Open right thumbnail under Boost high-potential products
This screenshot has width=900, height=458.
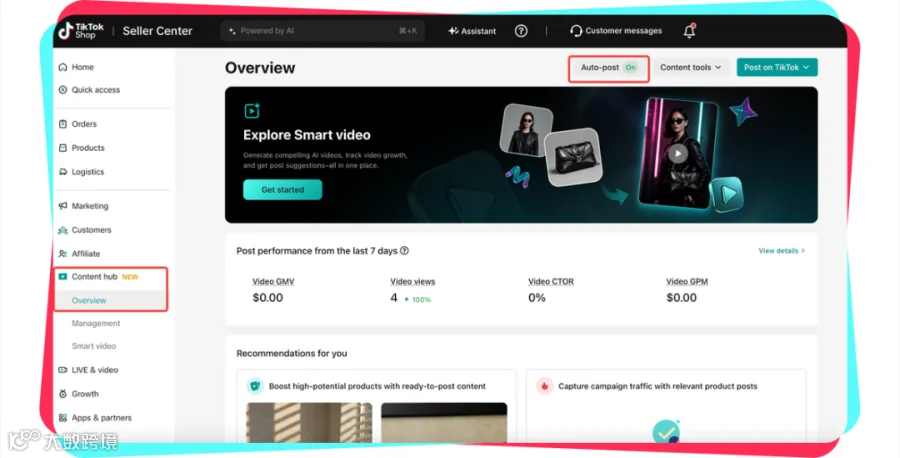click(444, 422)
